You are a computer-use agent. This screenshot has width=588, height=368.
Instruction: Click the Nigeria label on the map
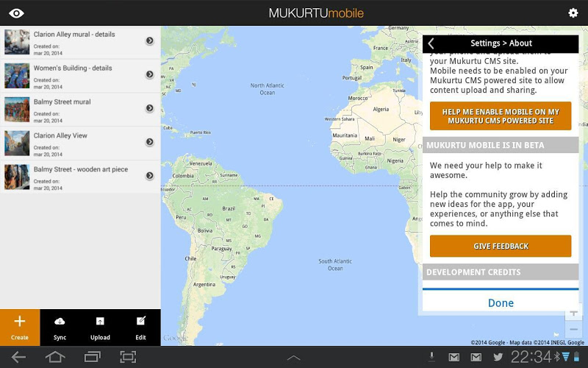click(395, 160)
